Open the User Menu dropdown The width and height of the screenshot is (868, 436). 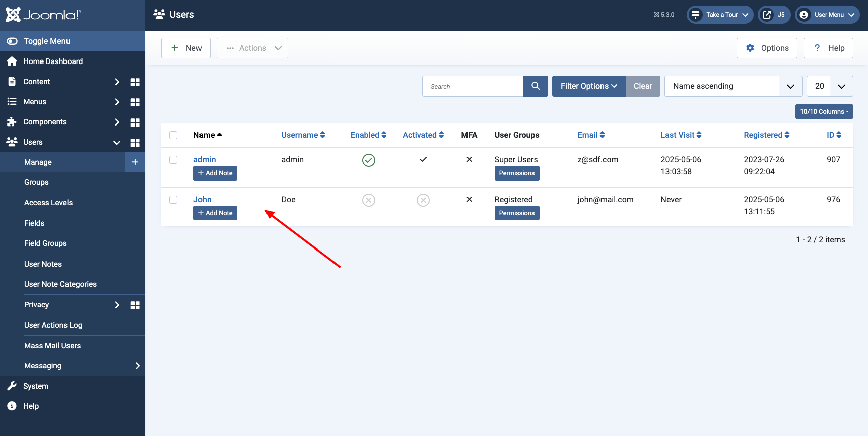(x=827, y=15)
